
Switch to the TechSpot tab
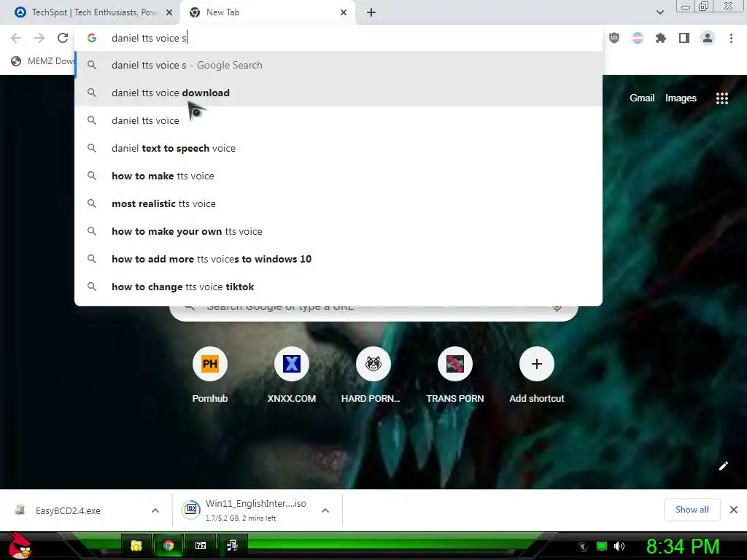pyautogui.click(x=90, y=12)
